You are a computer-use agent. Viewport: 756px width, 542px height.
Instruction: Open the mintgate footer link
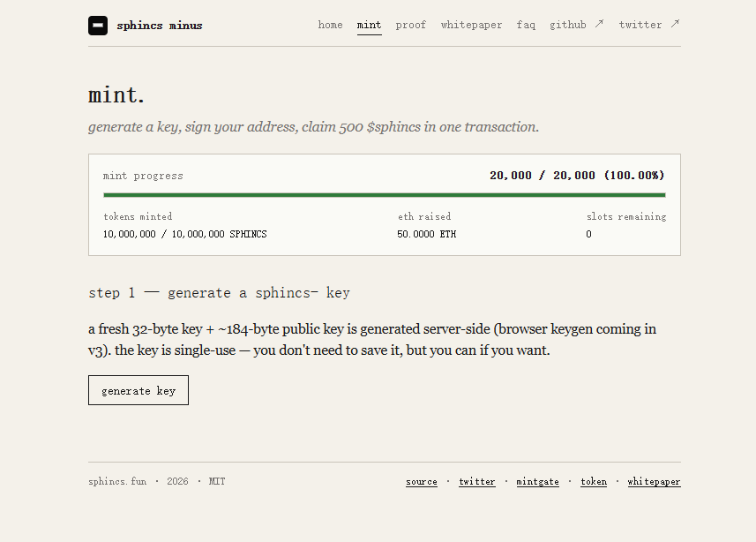pyautogui.click(x=537, y=482)
